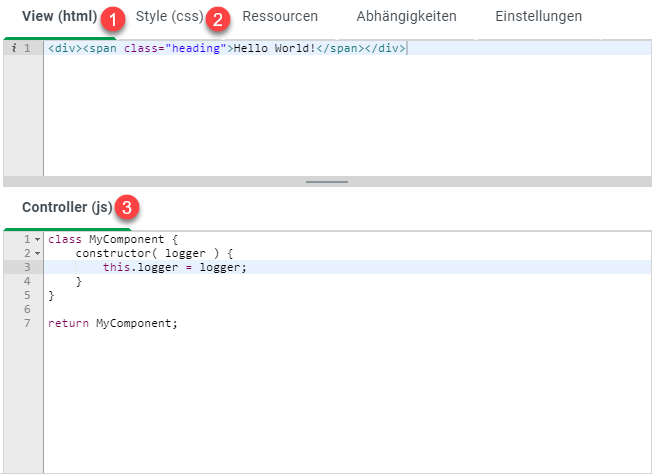The height and width of the screenshot is (474, 652).
Task: Collapse the class MyComponent code block
Action: (37, 240)
